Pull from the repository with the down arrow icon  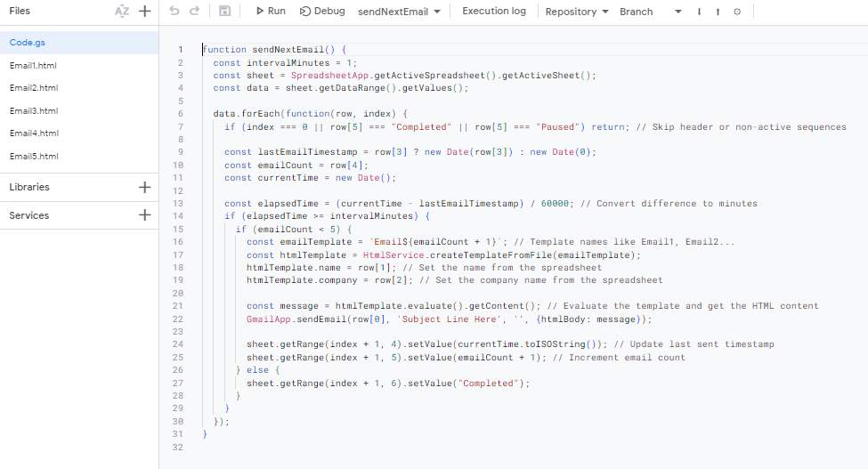pyautogui.click(x=699, y=12)
